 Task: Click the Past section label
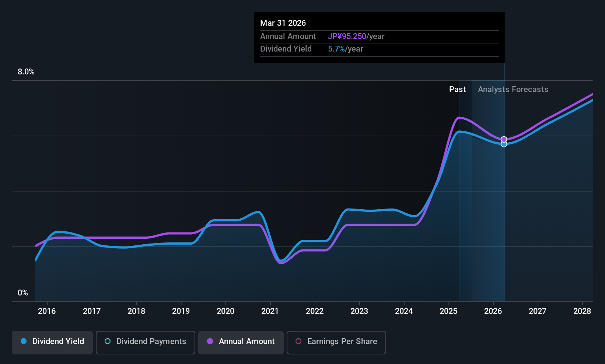coord(457,90)
